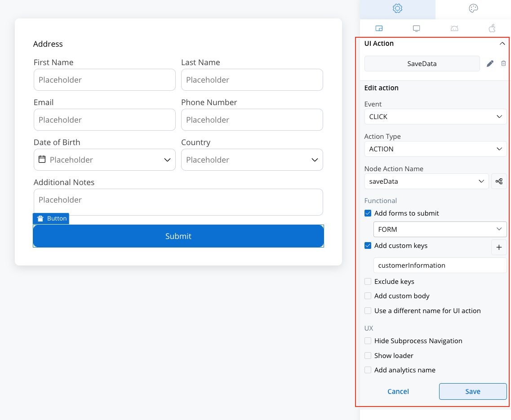The image size is (511, 420).
Task: Enable Hide Subprocess Navigation
Action: pyautogui.click(x=368, y=341)
